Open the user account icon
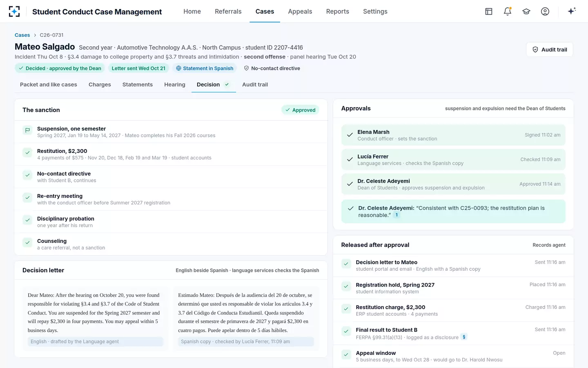The height and width of the screenshot is (368, 588). (x=545, y=11)
